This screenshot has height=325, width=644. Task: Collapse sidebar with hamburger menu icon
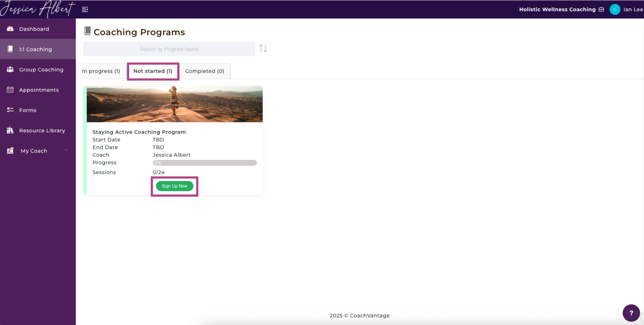tap(85, 9)
